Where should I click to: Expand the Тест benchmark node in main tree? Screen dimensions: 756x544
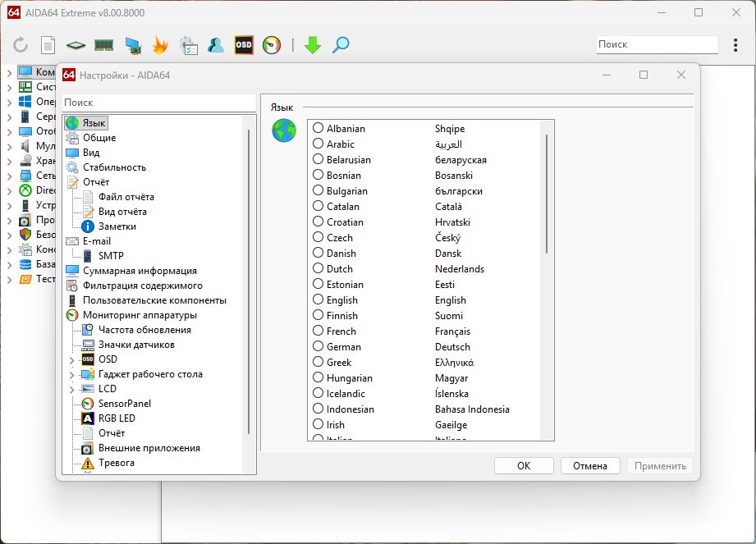pyautogui.click(x=9, y=280)
